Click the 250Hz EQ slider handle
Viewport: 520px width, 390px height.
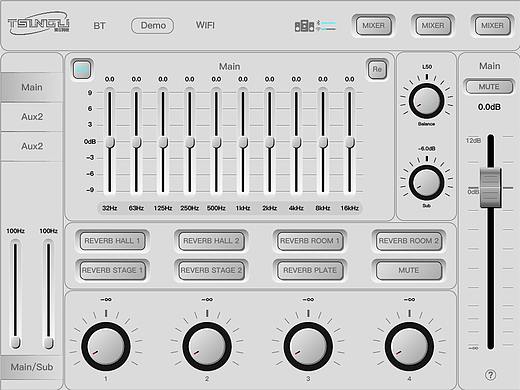190,142
